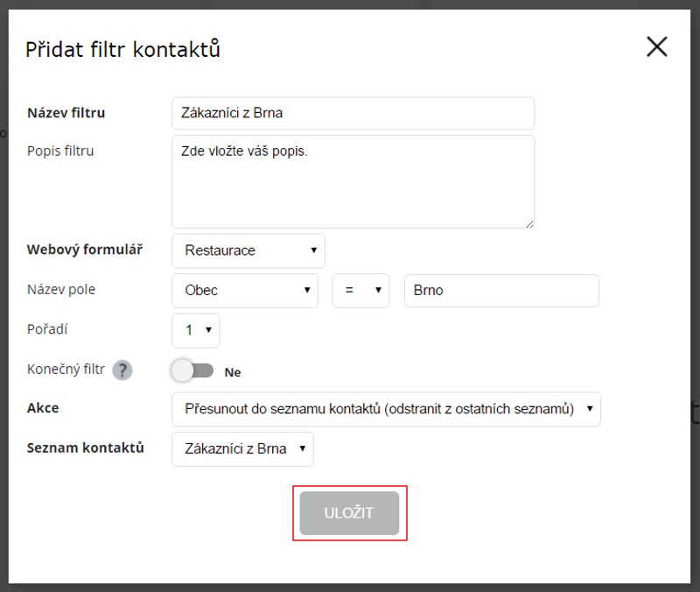Image resolution: width=700 pixels, height=592 pixels.
Task: Click the Brno value input field
Action: 501,291
